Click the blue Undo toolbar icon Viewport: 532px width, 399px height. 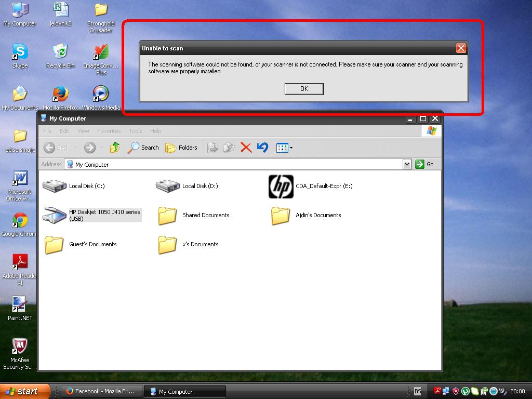262,148
